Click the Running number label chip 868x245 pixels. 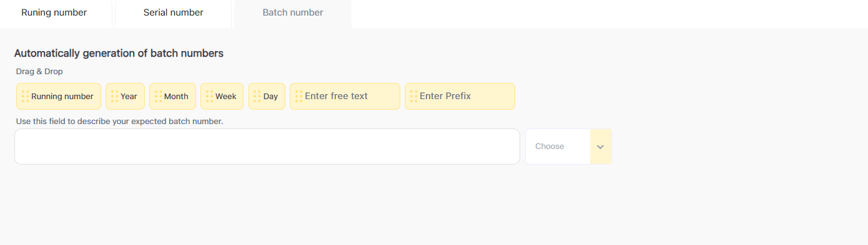tap(62, 97)
